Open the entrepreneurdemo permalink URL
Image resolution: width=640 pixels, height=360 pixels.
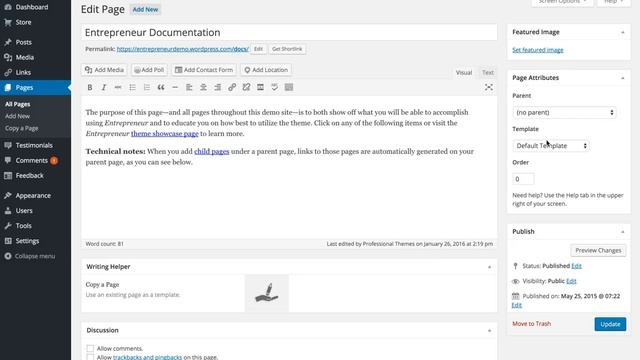[182, 49]
